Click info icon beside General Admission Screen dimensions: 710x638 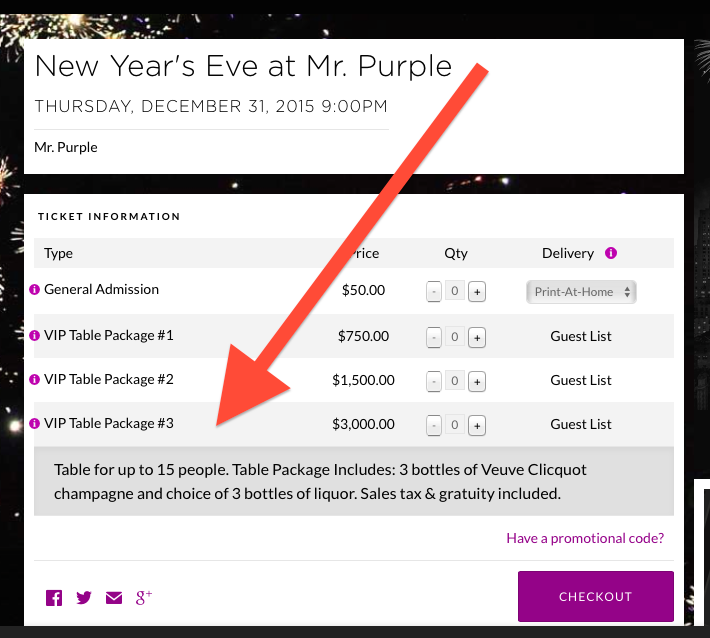(x=35, y=290)
